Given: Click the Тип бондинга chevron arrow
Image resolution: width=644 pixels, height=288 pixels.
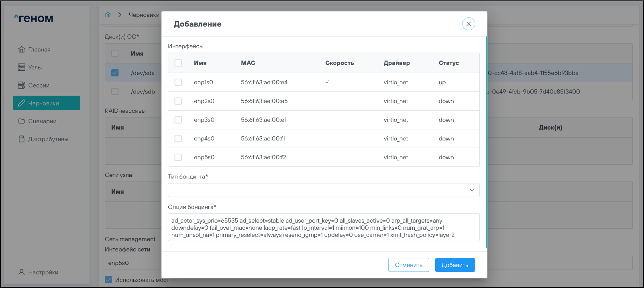Looking at the screenshot, I should pos(472,190).
